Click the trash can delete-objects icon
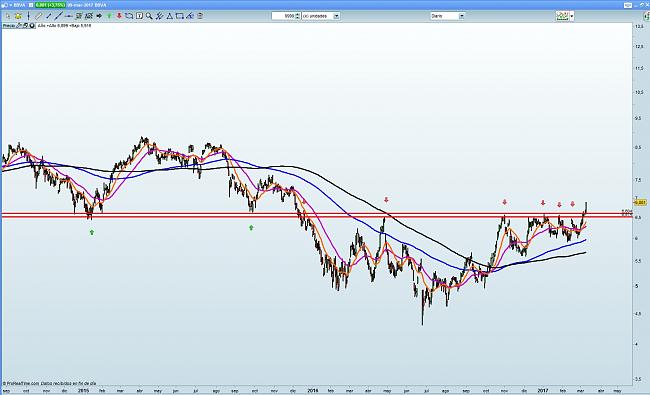The height and width of the screenshot is (395, 650). click(x=200, y=16)
